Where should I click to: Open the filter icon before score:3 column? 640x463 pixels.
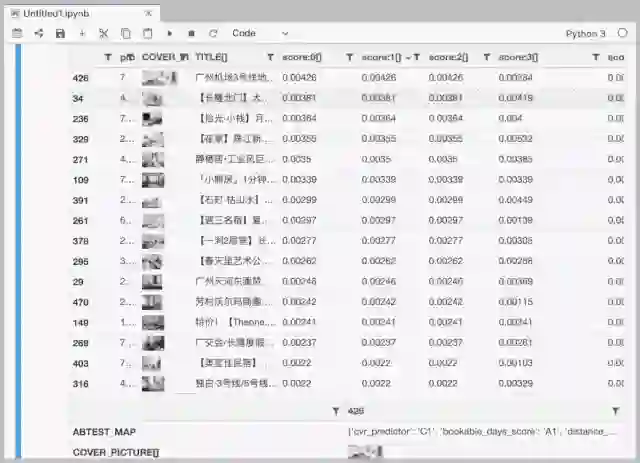487,58
